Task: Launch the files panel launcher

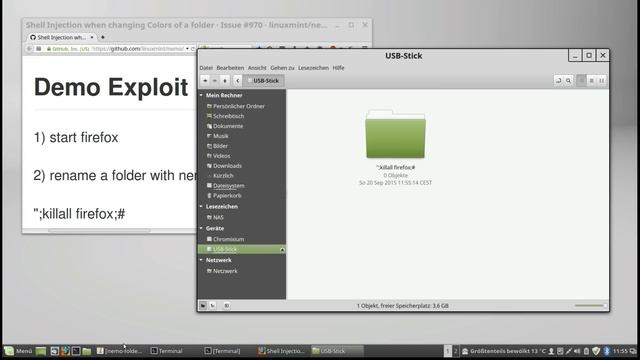Action: click(87, 351)
